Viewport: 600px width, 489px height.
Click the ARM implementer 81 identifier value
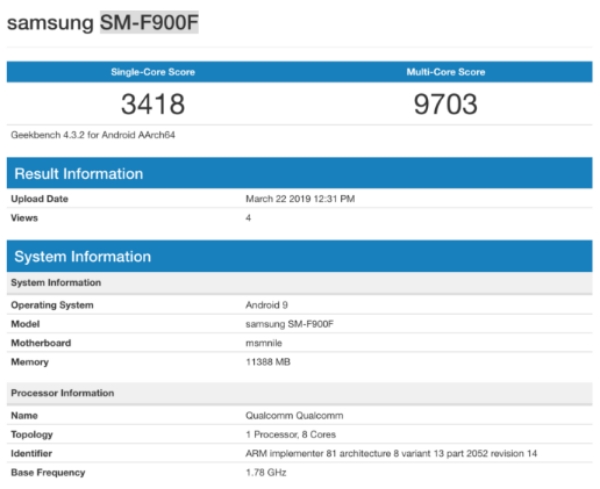coord(391,454)
